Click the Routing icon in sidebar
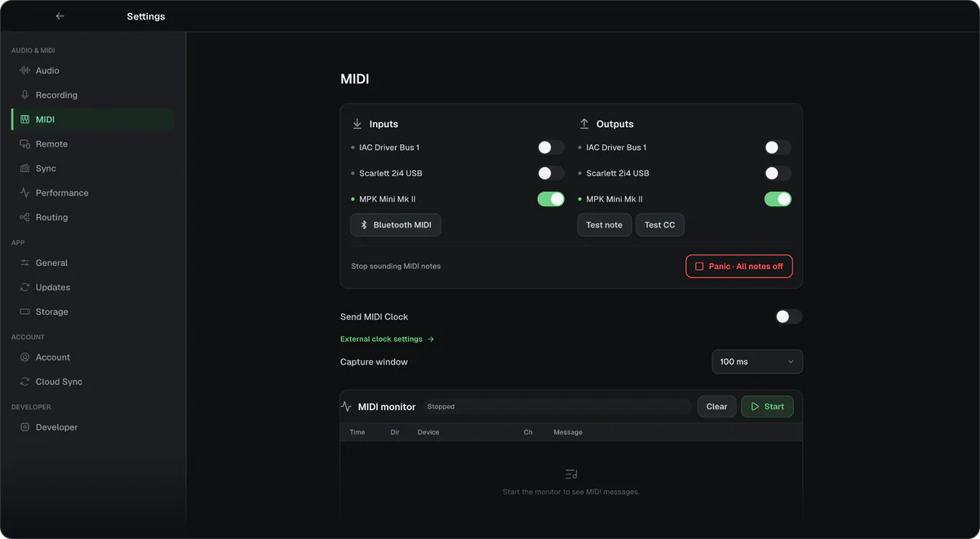 coord(24,218)
